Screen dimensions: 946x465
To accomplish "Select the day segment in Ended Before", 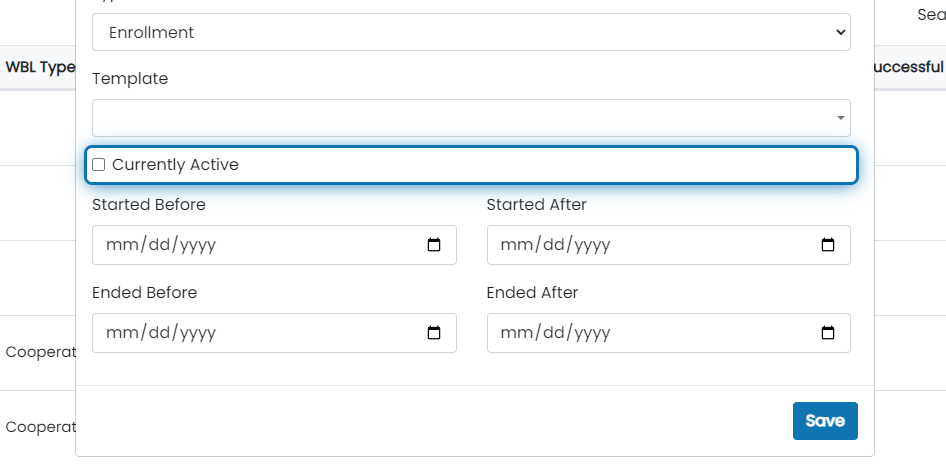I will (160, 333).
